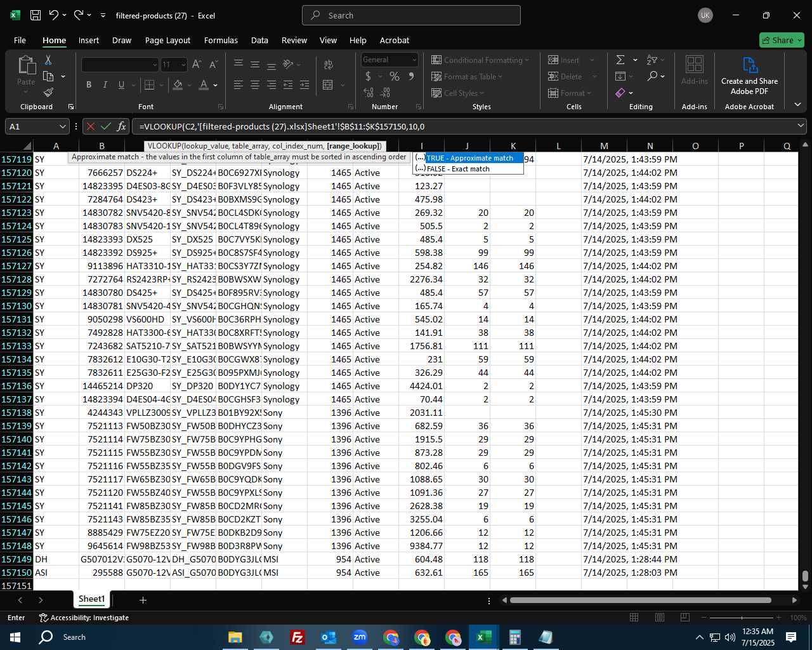Click Increase Font Size icon
The height and width of the screenshot is (650, 812).
[x=197, y=64]
